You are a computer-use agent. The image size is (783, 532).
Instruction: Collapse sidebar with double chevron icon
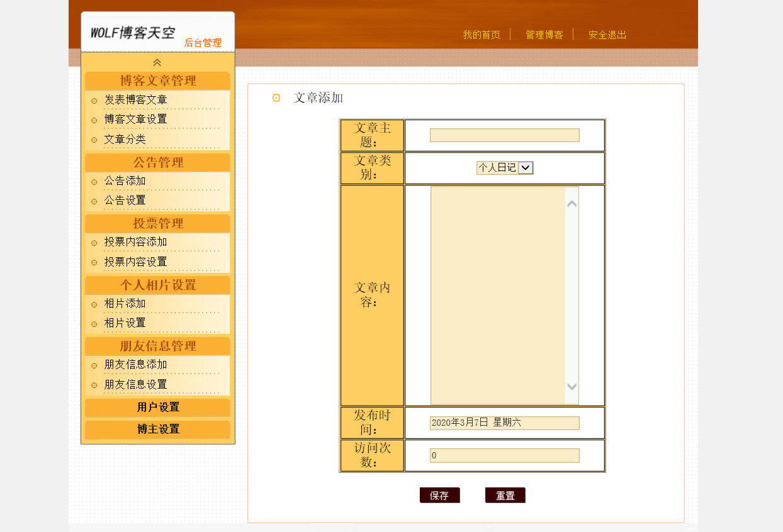point(157,62)
